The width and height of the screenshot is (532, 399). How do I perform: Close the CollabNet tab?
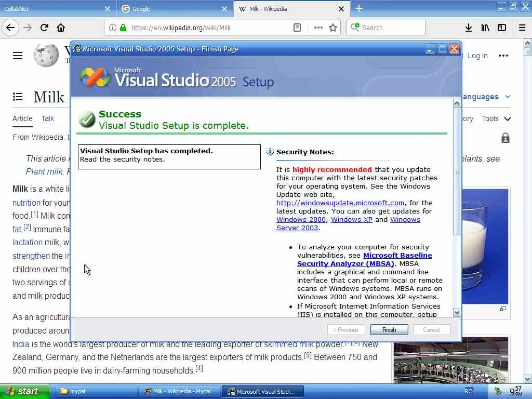coord(107,9)
